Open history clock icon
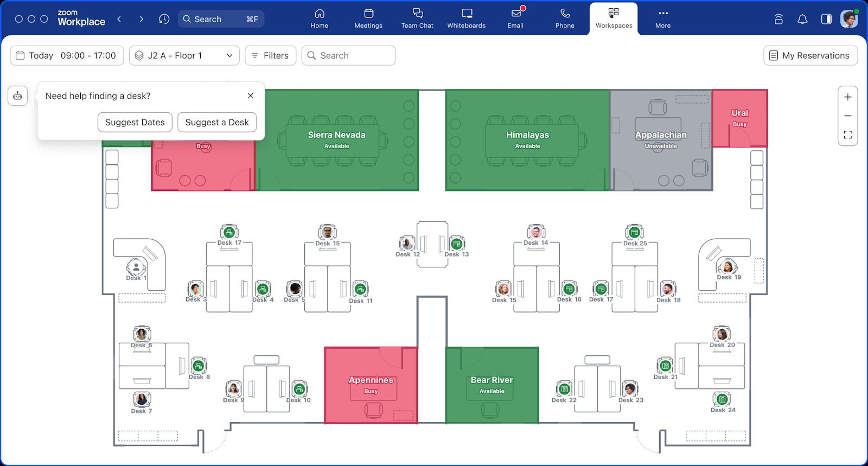 [x=164, y=19]
